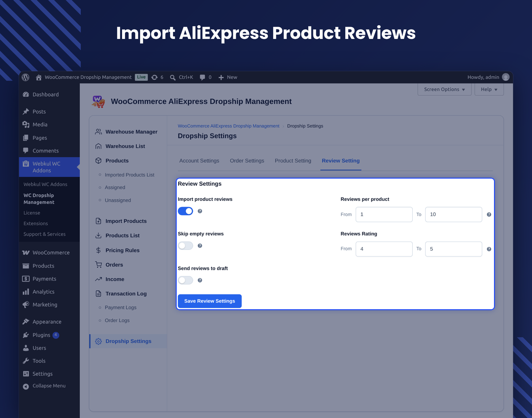Click Reviews per product From field

pos(384,214)
